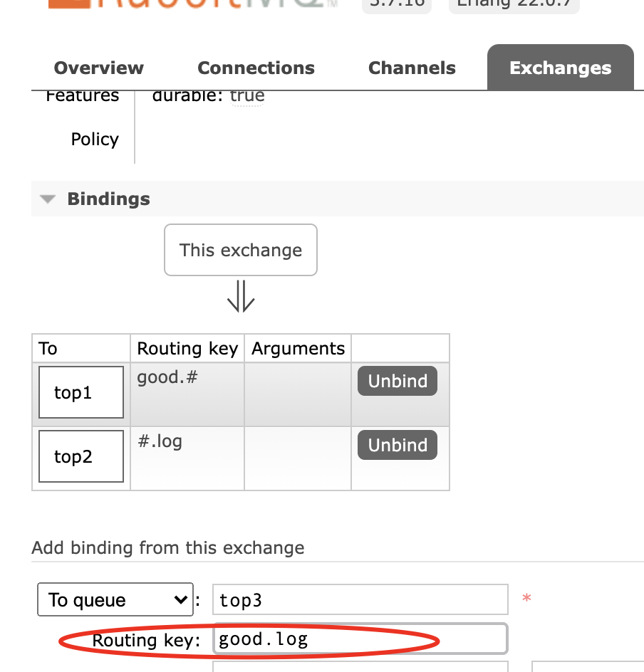Viewport: 644px width, 672px height.
Task: Click the RabbitMQ logo
Action: [x=193, y=4]
